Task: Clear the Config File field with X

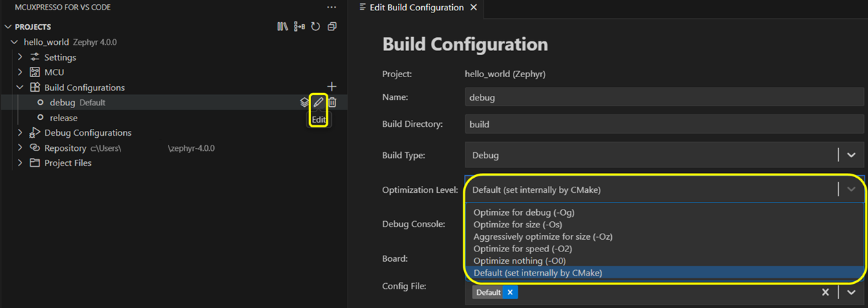Action: point(825,292)
